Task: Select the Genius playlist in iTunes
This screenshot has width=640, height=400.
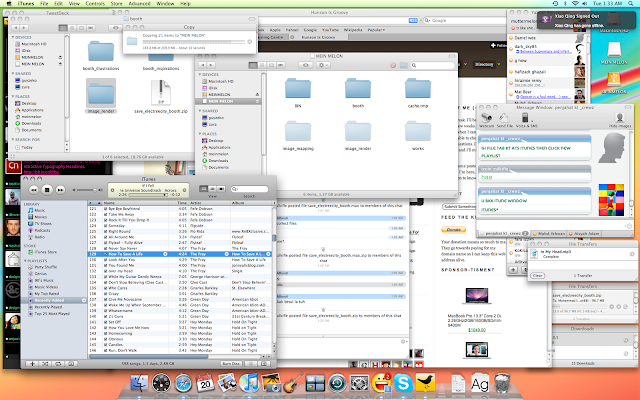Action: pyautogui.click(x=40, y=273)
